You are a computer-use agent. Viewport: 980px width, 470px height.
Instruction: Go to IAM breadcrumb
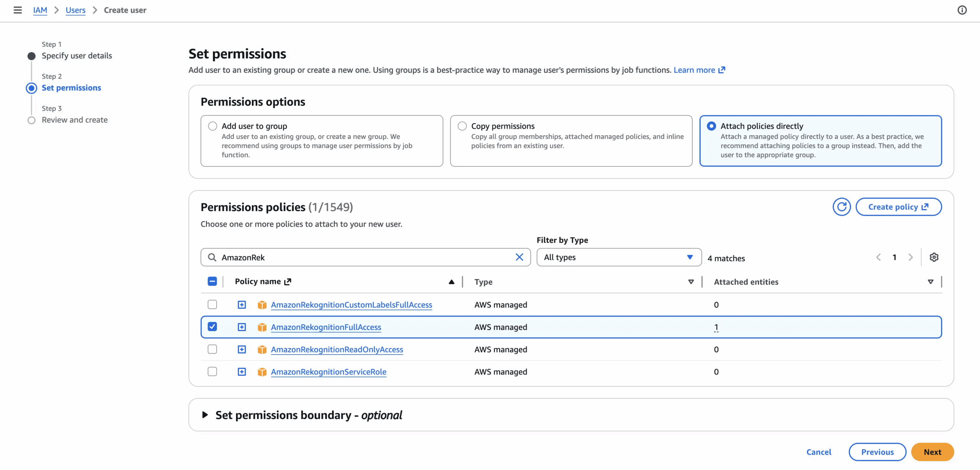click(x=40, y=10)
